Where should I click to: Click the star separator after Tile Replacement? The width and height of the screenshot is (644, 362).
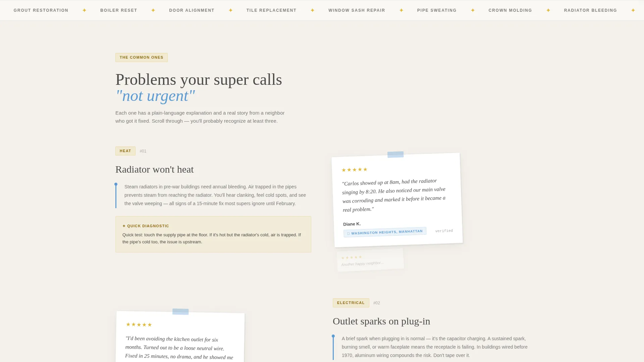point(313,10)
